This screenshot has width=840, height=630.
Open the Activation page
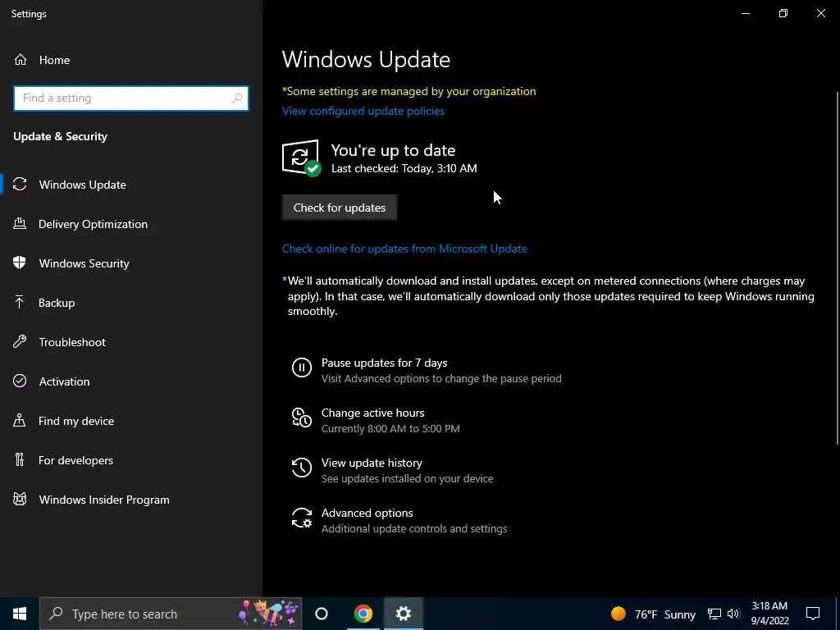pyautogui.click(x=131, y=381)
